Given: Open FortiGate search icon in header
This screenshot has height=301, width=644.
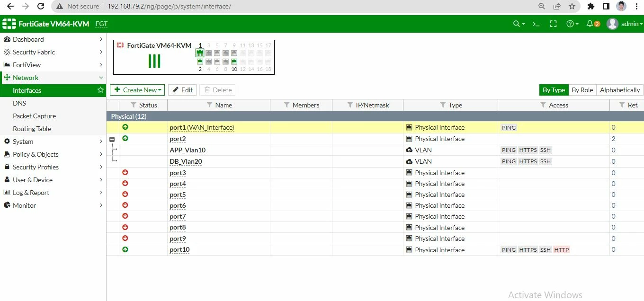Looking at the screenshot, I should [x=519, y=24].
